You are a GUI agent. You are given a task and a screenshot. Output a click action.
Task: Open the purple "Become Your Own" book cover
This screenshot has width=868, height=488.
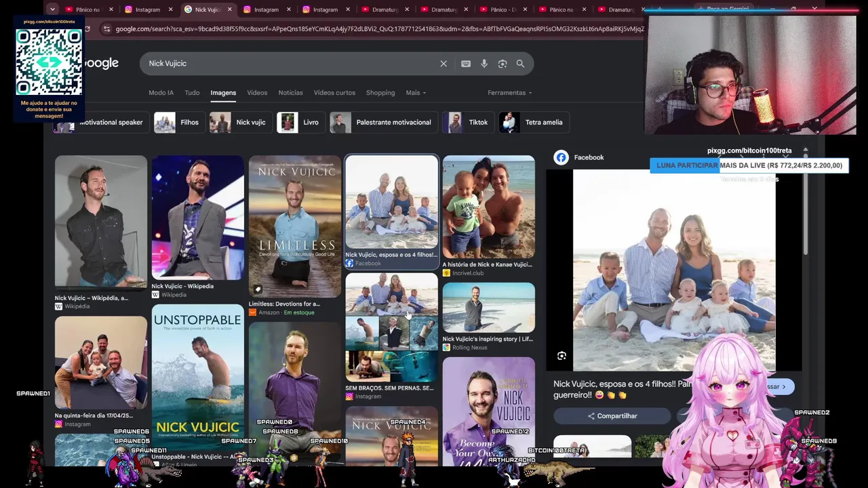(x=489, y=411)
